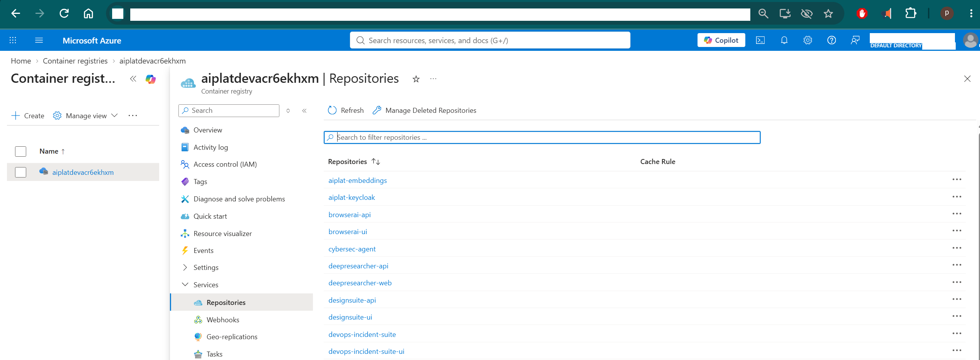Click the Copilot icon beside Container registries title
Image resolution: width=980 pixels, height=360 pixels.
click(x=151, y=79)
